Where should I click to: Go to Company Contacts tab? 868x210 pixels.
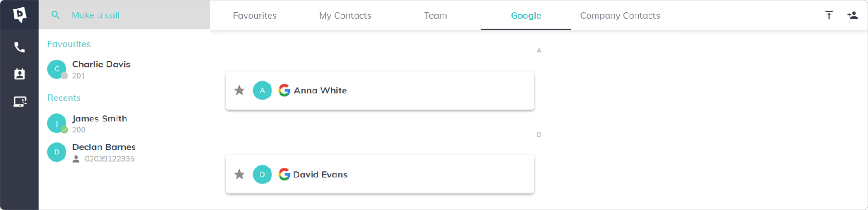620,15
